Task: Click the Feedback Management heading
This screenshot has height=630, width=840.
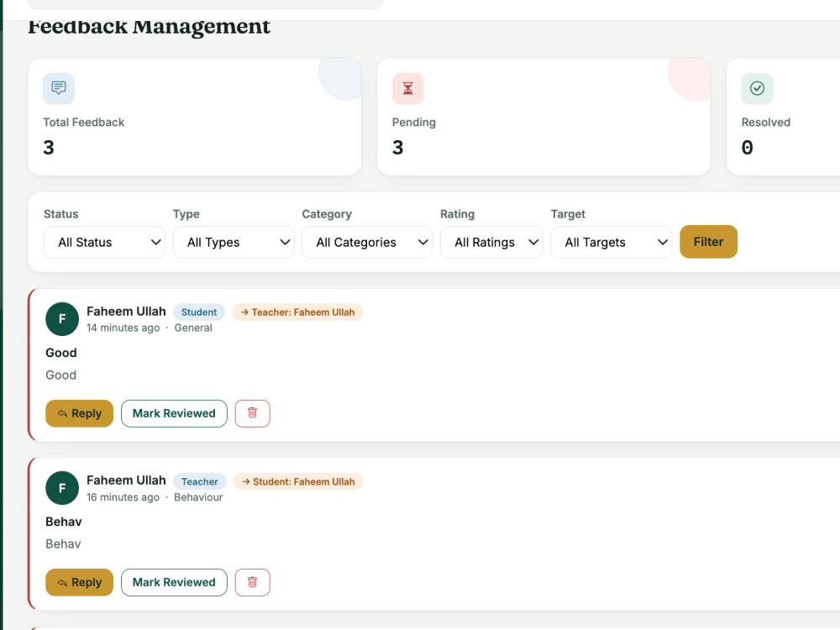Action: [149, 26]
